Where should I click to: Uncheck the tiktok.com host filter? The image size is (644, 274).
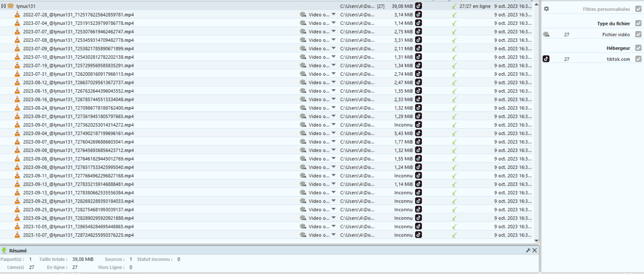point(639,59)
